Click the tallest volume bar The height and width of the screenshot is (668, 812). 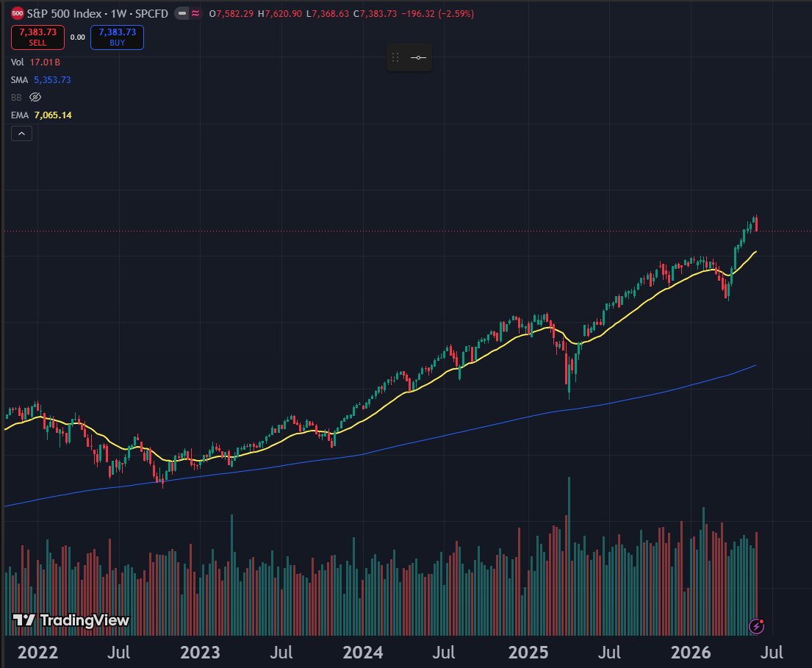pyautogui.click(x=569, y=556)
